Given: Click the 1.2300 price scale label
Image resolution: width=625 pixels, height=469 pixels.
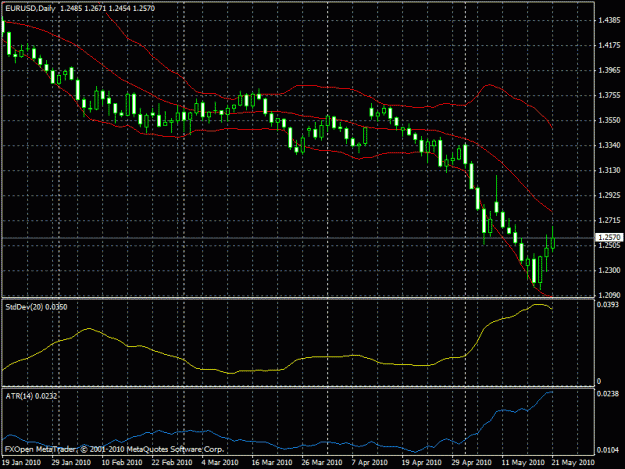Looking at the screenshot, I should 609,271.
